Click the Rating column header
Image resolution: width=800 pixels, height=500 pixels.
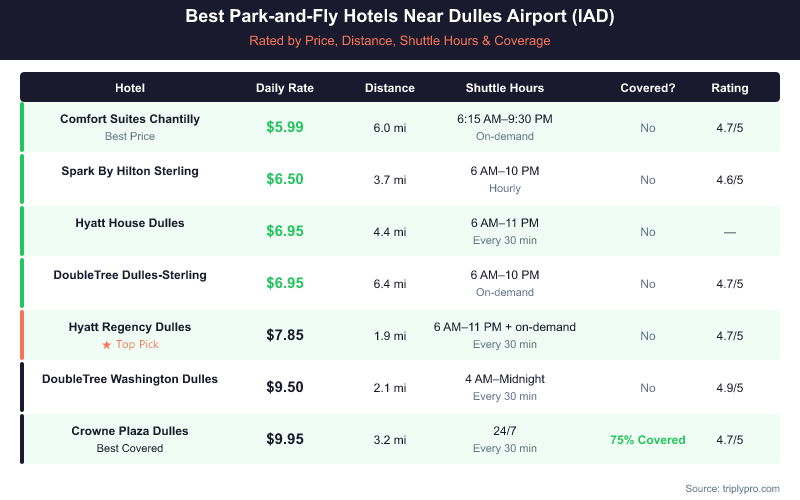click(730, 88)
